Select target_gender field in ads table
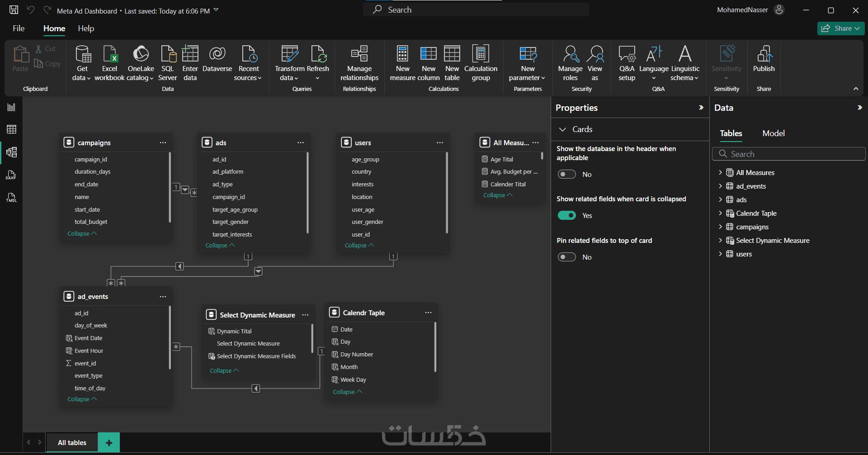Viewport: 868px width, 455px height. [x=231, y=222]
